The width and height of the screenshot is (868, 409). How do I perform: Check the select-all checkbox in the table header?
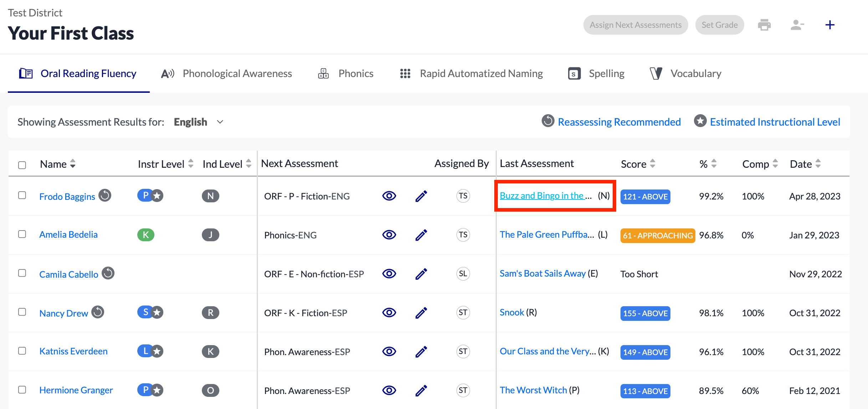(22, 165)
